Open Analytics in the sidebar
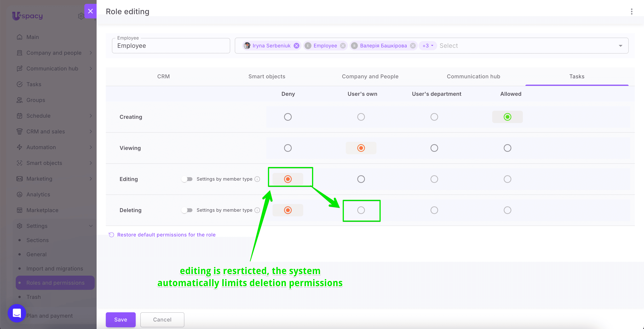644x329 pixels. (x=38, y=195)
